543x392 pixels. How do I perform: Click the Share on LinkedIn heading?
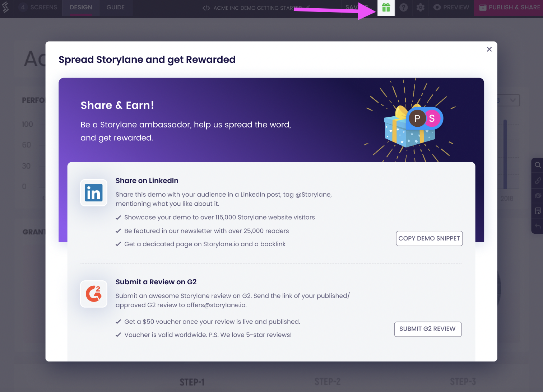[147, 181]
